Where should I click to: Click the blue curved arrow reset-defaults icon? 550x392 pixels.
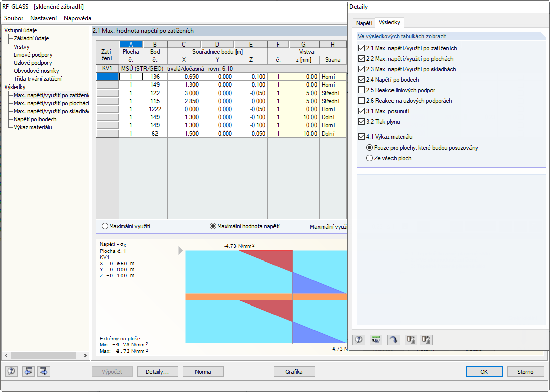[x=393, y=340]
